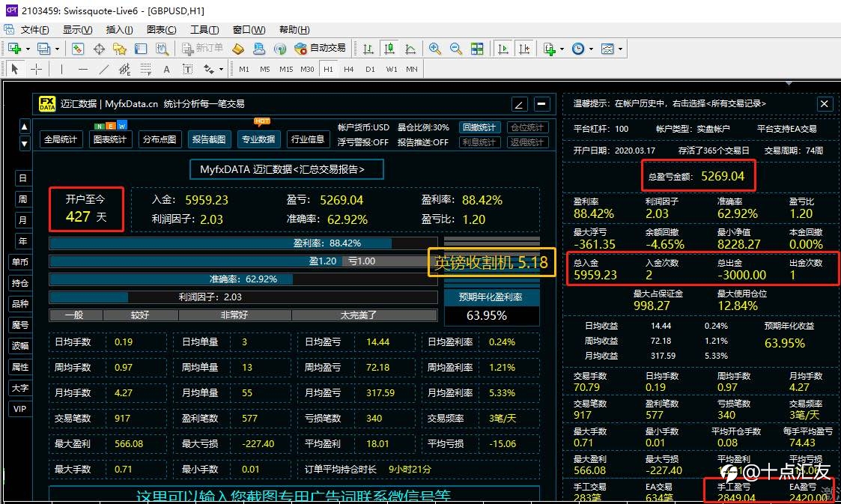Screen dimensions: 841x504
Task: Select the text label 'T' tool
Action: tap(187, 69)
